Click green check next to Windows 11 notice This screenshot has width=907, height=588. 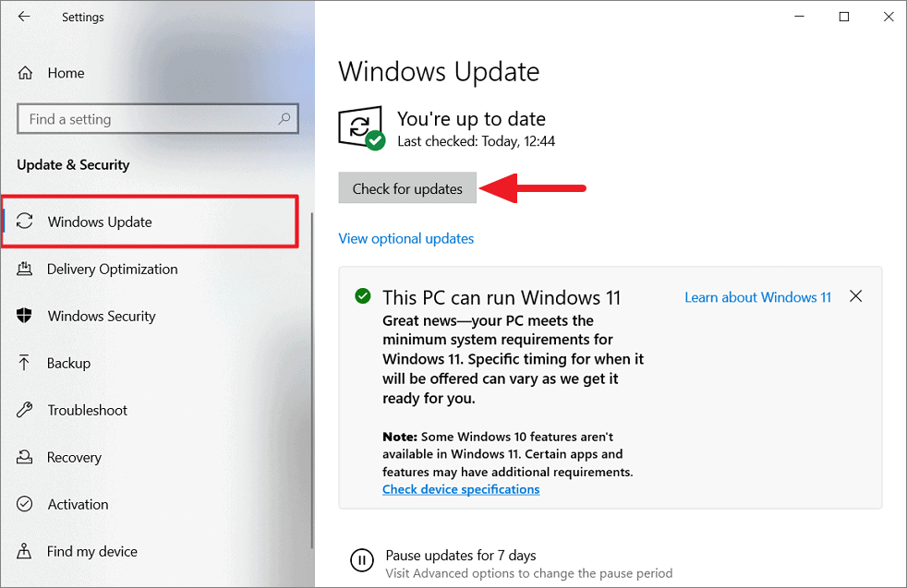pos(363,296)
